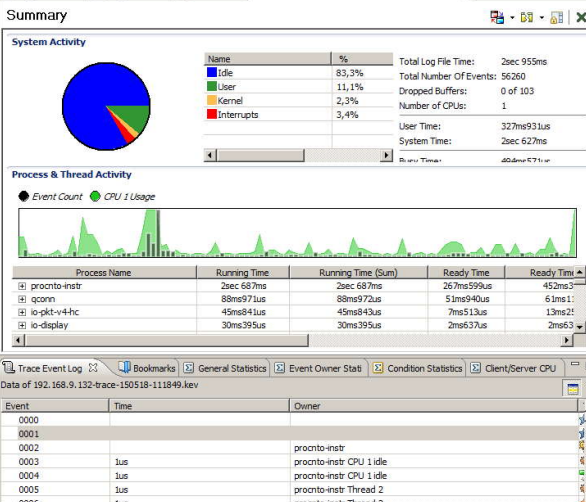Toggle the CPU 1 Usage legend marker
This screenshot has width=586, height=502.
coord(95,196)
